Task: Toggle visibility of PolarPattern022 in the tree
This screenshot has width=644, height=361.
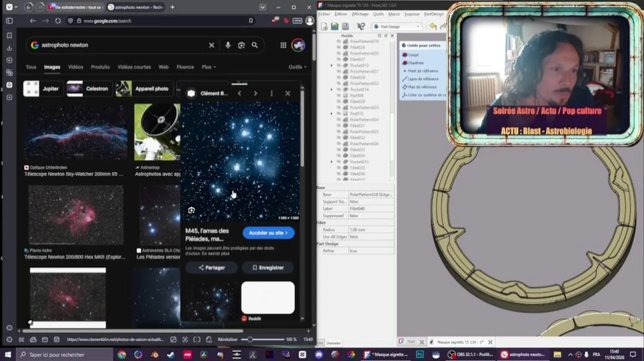Action: [x=339, y=83]
